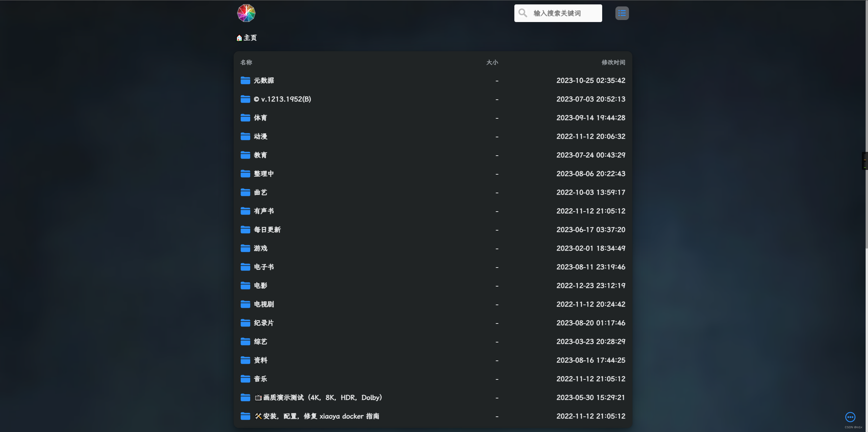Sort by 大小 column header
This screenshot has height=432, width=868.
(492, 62)
